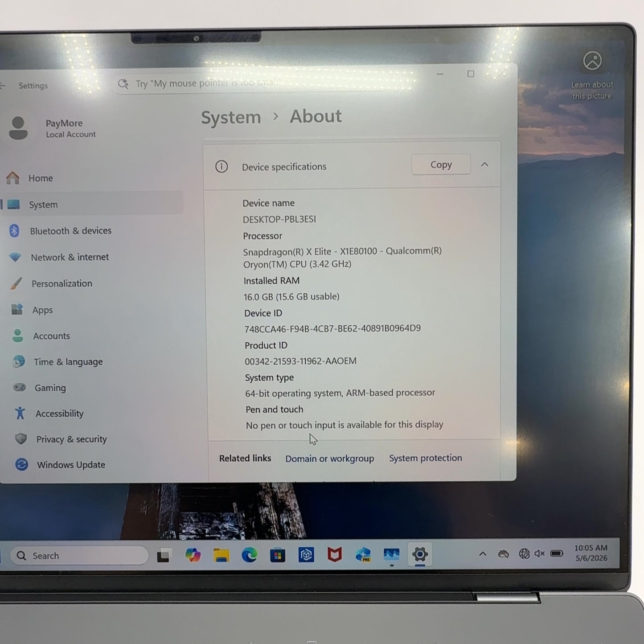Click the Time & language globe icon

[x=19, y=361]
